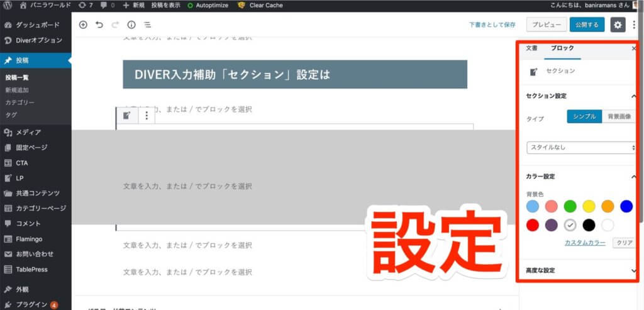The height and width of the screenshot is (310, 644).
Task: Open 新規追加 submenu item
Action: click(17, 90)
